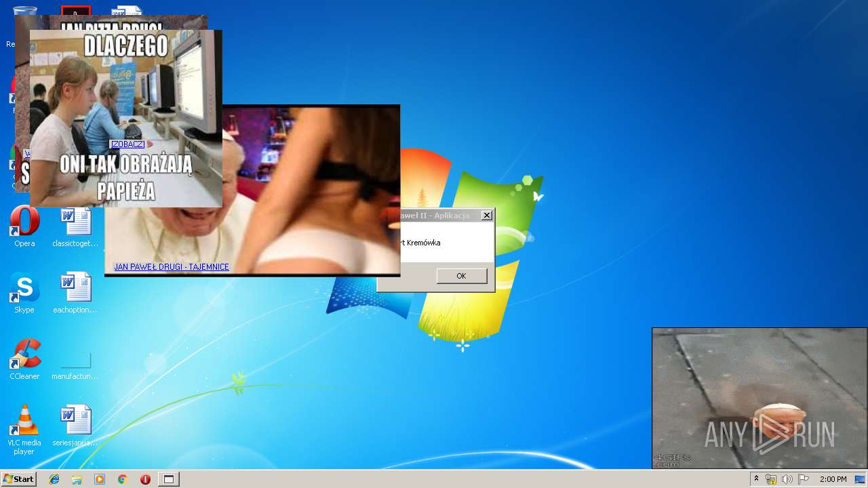Launch CCleaner from the desktop
Screen dimensions: 868x488
pyautogui.click(x=24, y=359)
